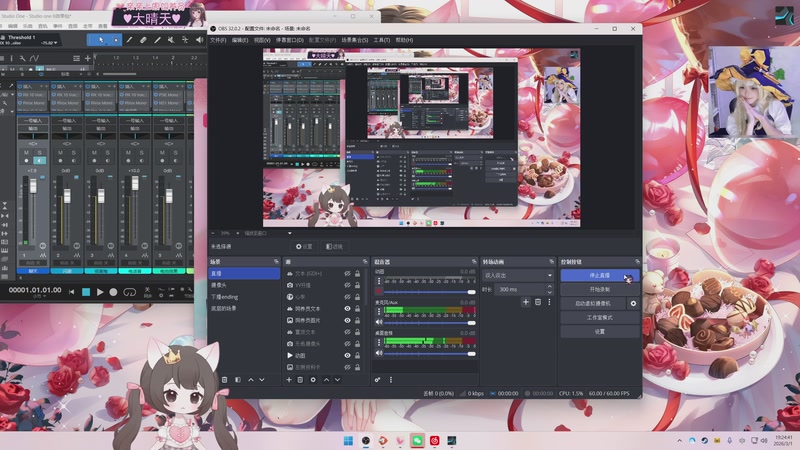This screenshot has width=800, height=450.
Task: Toggle lock on the 饲养员文本 source
Action: pos(358,309)
